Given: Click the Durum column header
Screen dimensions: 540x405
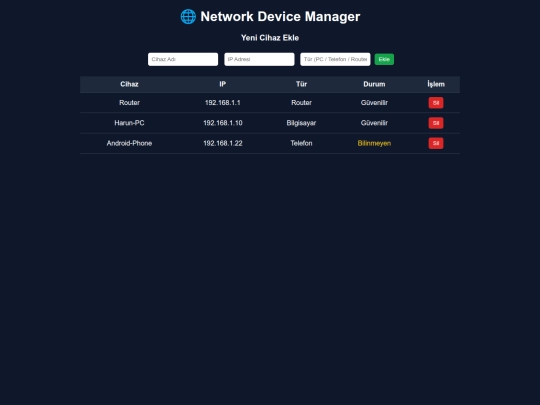Looking at the screenshot, I should tap(374, 84).
